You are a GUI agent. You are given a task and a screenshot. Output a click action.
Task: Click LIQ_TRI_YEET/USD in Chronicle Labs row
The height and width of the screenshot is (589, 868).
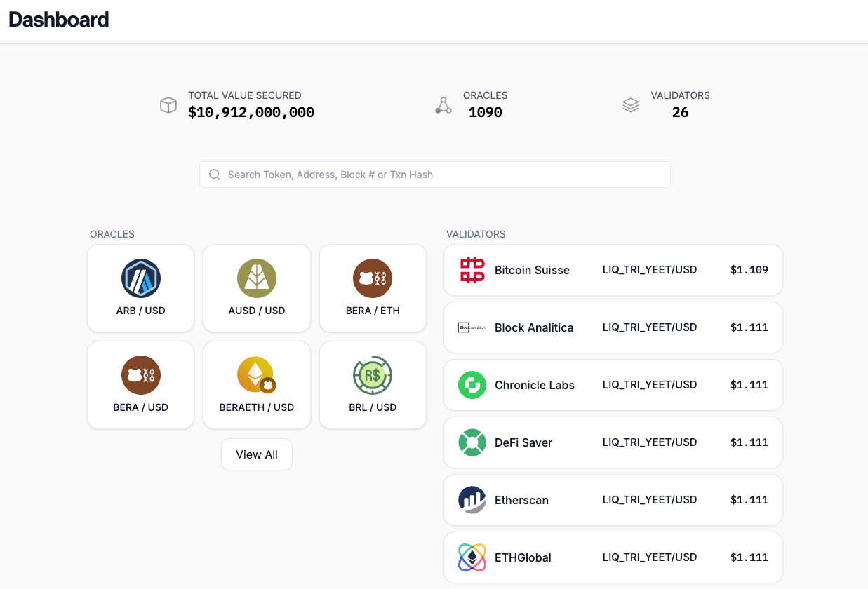coord(650,384)
